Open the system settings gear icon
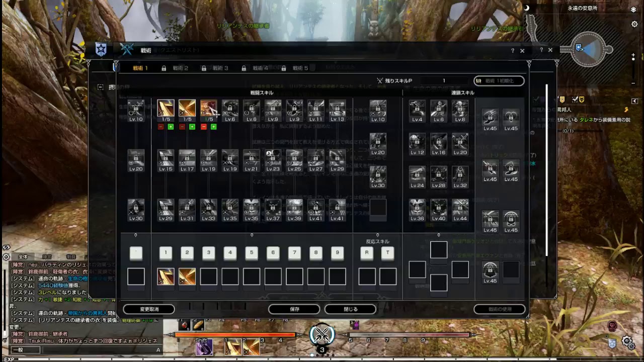 [x=628, y=342]
